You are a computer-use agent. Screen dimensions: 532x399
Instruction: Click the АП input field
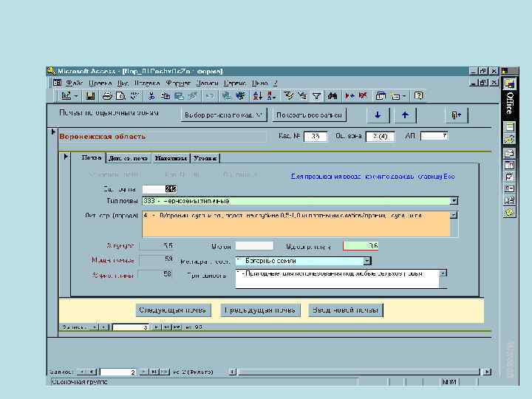coord(434,136)
